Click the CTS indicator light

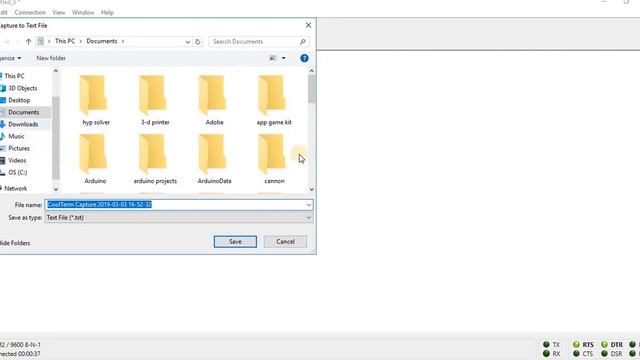pyautogui.click(x=576, y=353)
